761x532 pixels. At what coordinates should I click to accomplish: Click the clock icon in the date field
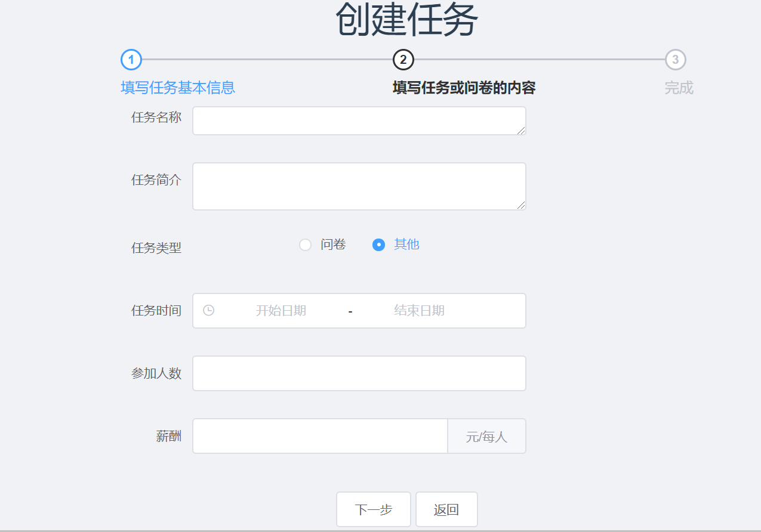click(x=208, y=310)
